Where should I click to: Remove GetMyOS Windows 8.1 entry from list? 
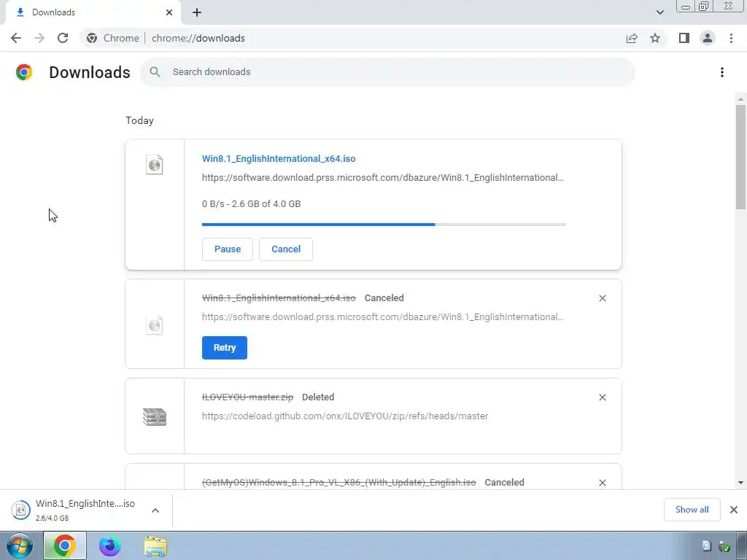tap(602, 483)
